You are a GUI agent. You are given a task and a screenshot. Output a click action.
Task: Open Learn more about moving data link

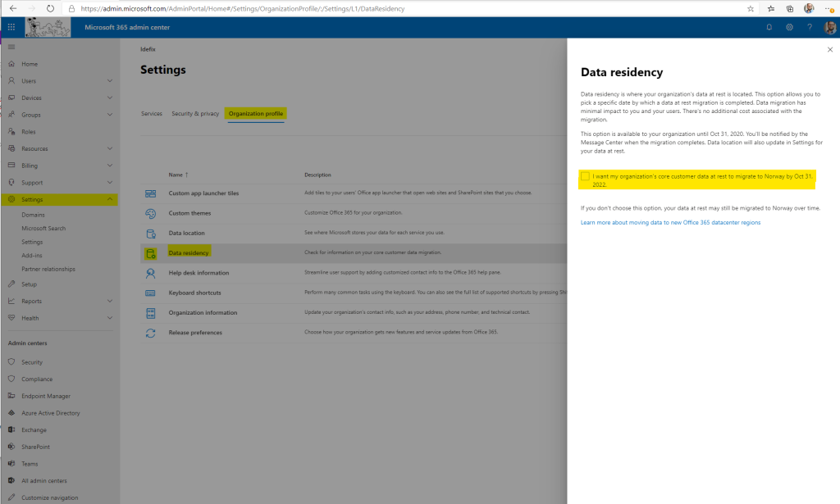[x=670, y=223]
